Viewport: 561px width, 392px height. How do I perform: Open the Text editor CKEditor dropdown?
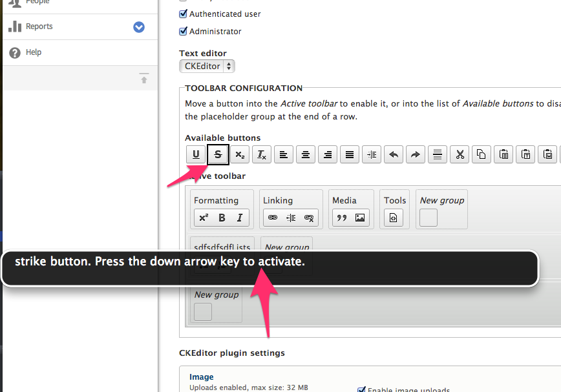coord(207,66)
